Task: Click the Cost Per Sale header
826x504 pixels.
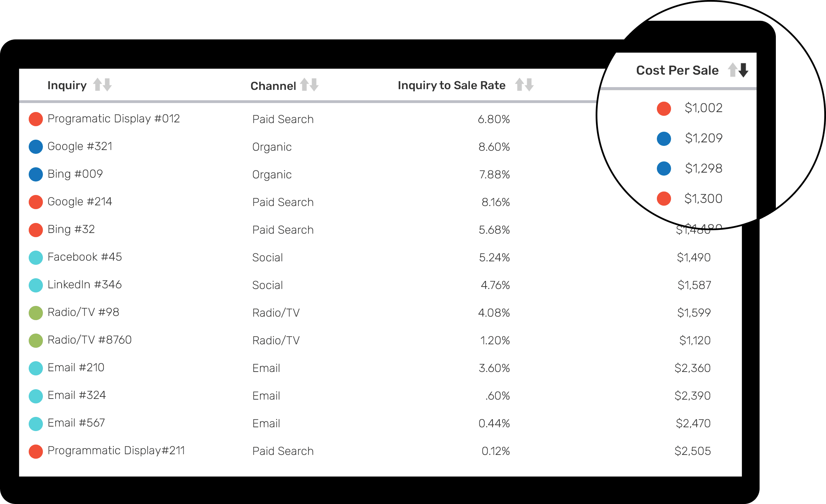Action: point(677,70)
